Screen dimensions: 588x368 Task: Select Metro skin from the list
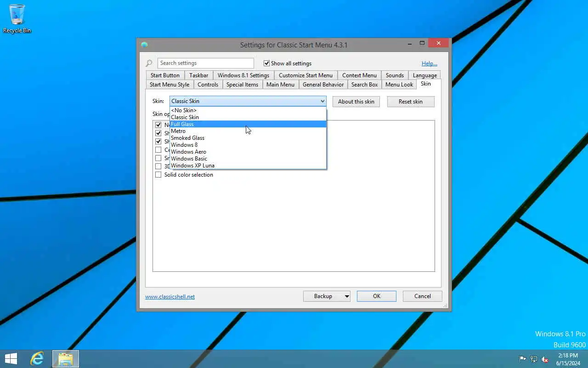click(x=248, y=131)
